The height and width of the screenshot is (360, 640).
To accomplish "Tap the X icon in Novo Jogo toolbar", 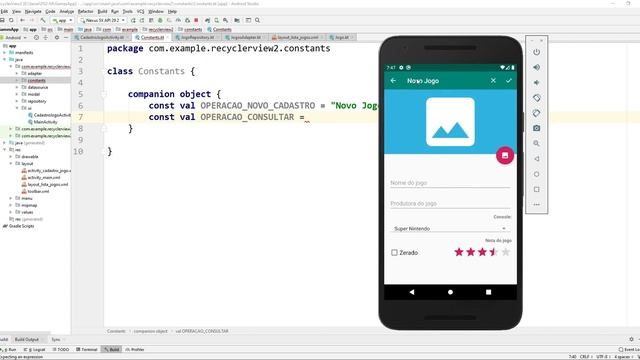I will [493, 80].
